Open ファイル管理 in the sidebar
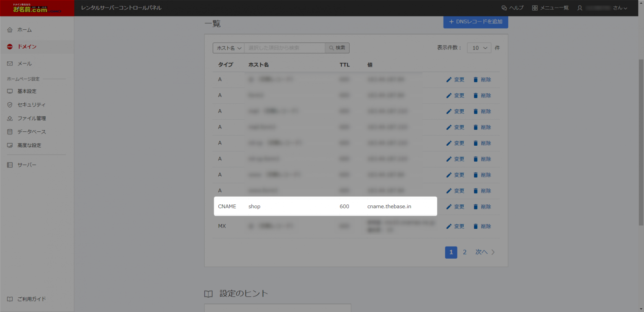Screen dimensions: 644x312 tap(31, 118)
